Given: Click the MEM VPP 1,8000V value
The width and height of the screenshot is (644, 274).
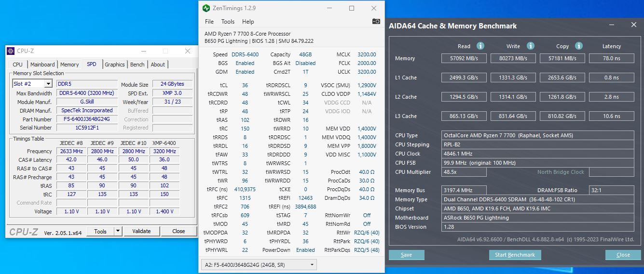Looking at the screenshot, I should pos(367,146).
